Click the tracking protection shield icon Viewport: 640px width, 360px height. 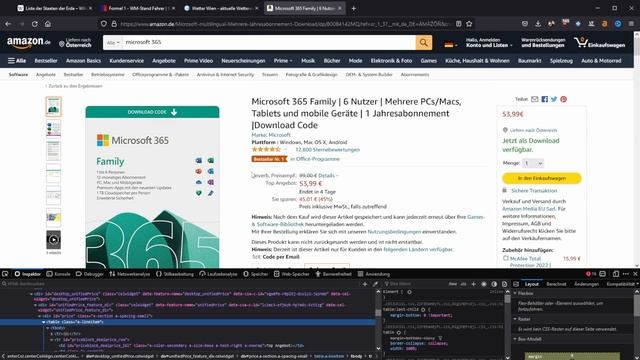click(104, 24)
